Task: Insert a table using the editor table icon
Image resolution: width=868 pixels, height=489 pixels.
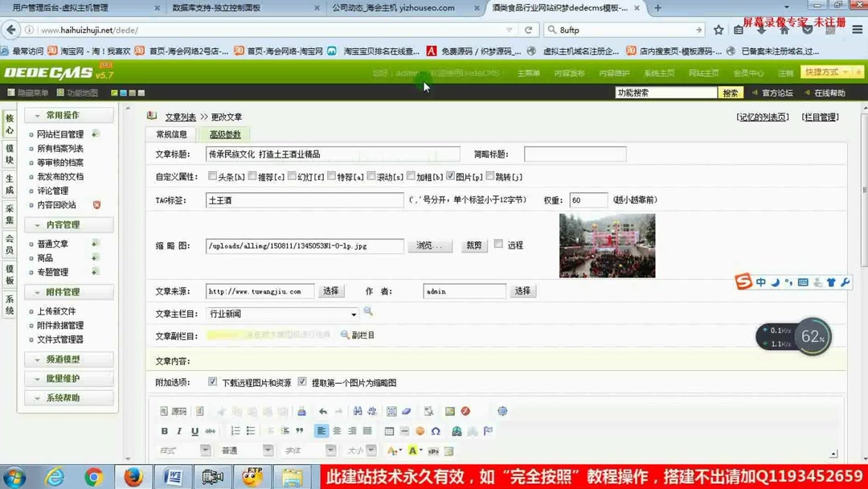Action: [x=389, y=432]
